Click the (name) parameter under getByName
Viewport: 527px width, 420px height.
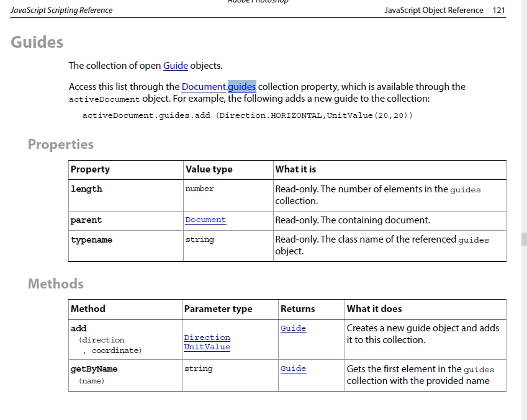92,381
